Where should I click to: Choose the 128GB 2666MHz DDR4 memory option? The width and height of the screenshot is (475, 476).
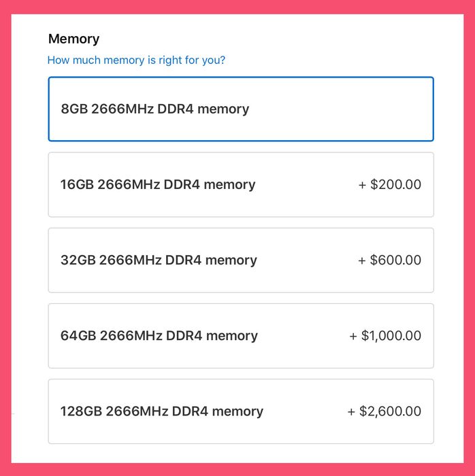pyautogui.click(x=241, y=411)
